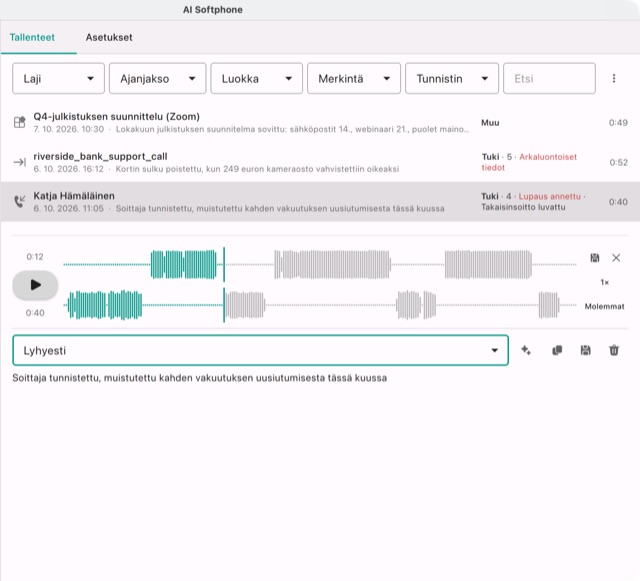Image resolution: width=640 pixels, height=581 pixels.
Task: Open the Luokka filter dropdown
Action: [256, 78]
